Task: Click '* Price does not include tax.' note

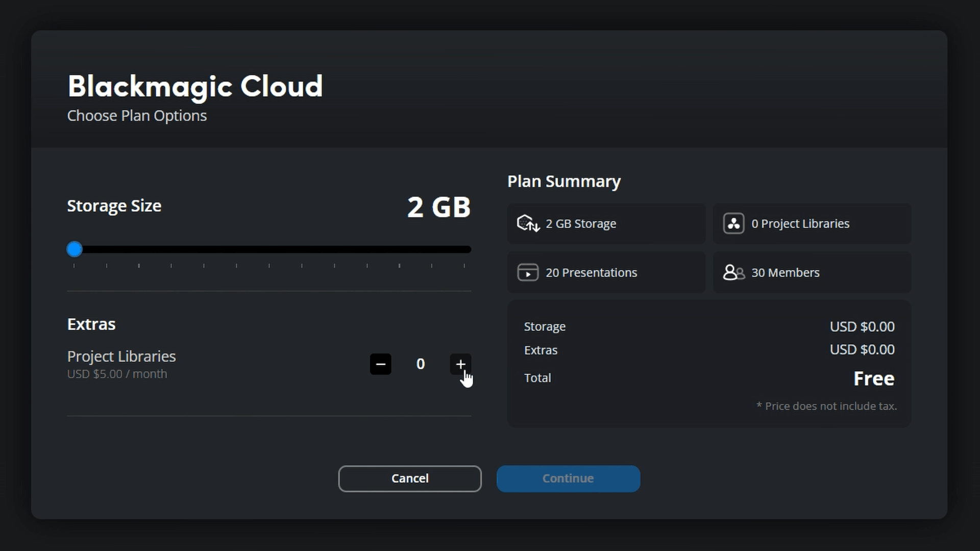Action: (826, 406)
